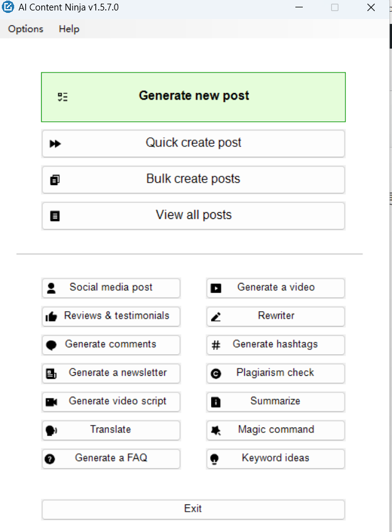Screen dimensions: 392x532
Task: Click the thumbs-up icon on Reviews & testimonials
Action: tap(52, 317)
